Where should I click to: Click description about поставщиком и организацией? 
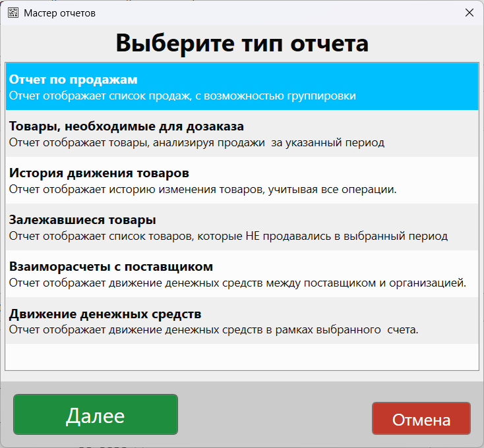237,283
